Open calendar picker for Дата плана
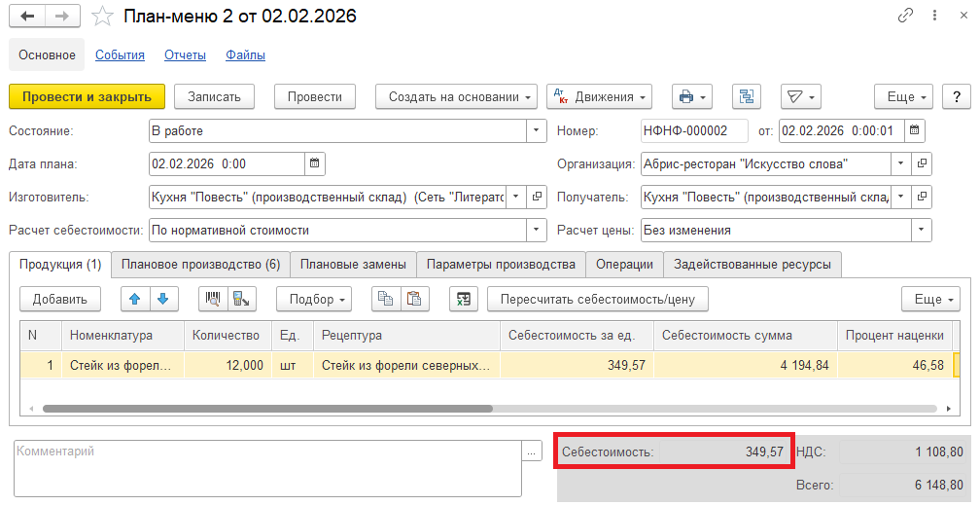 pos(315,163)
